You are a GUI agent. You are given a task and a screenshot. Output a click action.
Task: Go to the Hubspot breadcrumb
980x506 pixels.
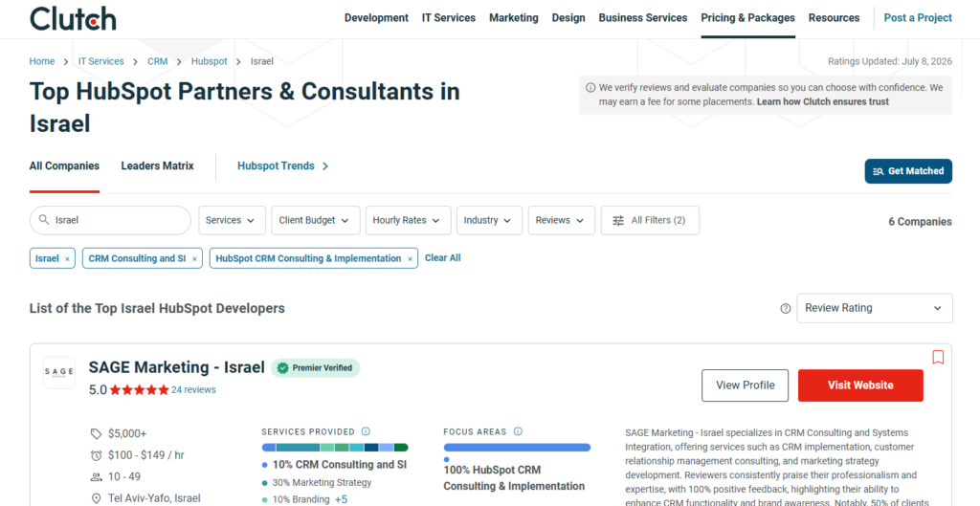pos(210,61)
